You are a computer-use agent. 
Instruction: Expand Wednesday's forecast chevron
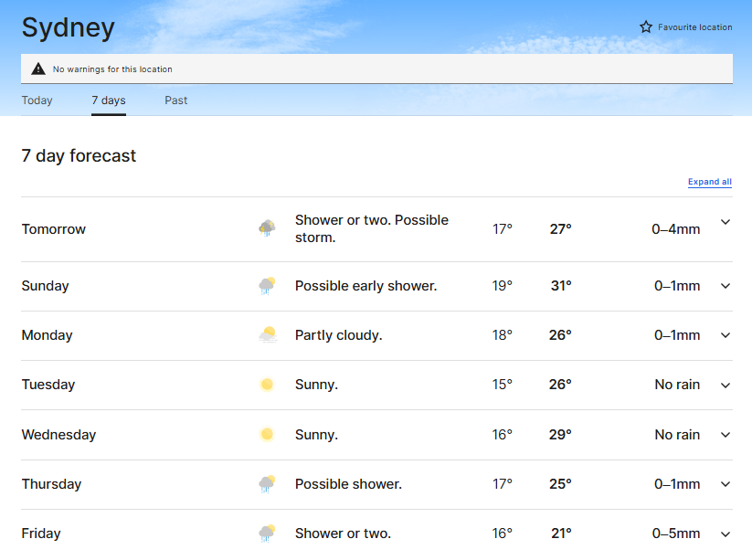point(726,435)
